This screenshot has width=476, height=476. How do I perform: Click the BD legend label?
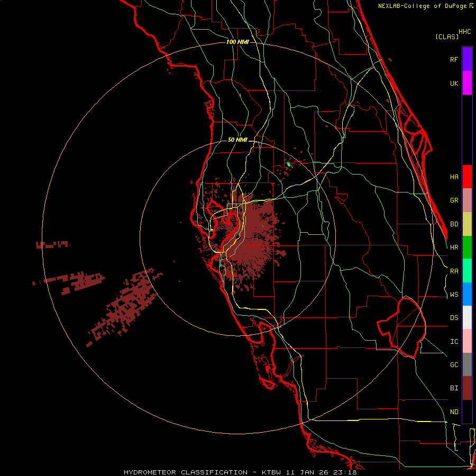454,224
